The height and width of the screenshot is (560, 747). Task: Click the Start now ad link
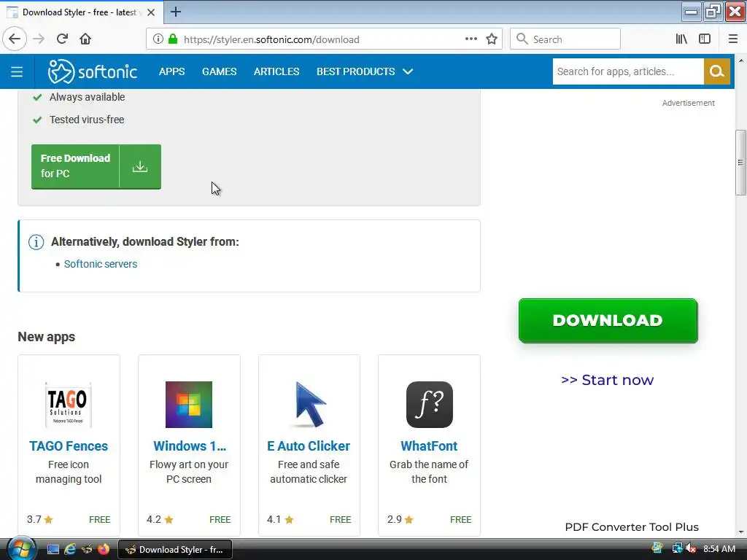click(x=608, y=380)
